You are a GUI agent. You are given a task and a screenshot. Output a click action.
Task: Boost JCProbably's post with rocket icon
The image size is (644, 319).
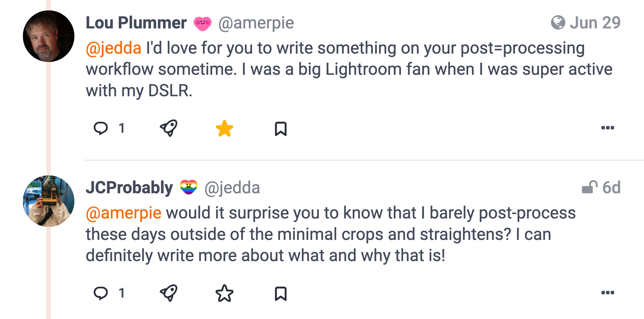(169, 293)
